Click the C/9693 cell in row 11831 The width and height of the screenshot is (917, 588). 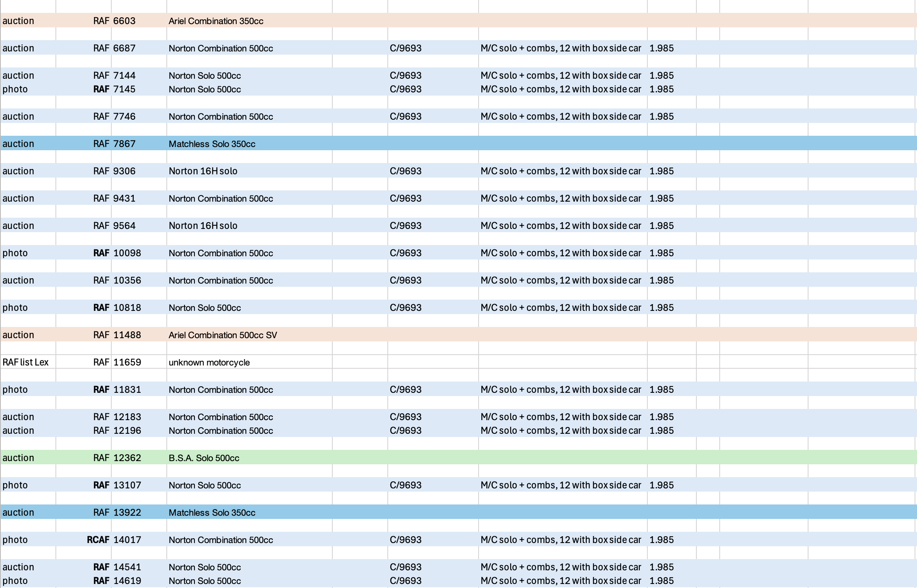click(x=433, y=389)
